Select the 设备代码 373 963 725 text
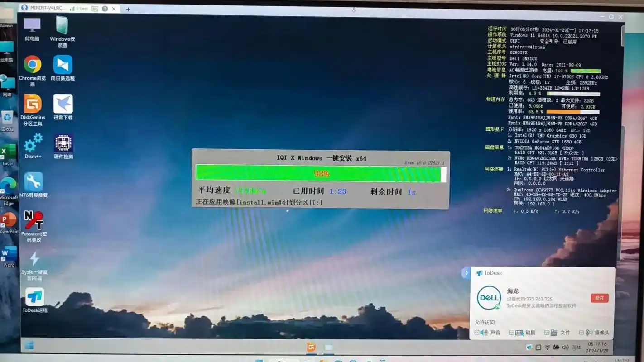This screenshot has width=644, height=362. coord(529,299)
